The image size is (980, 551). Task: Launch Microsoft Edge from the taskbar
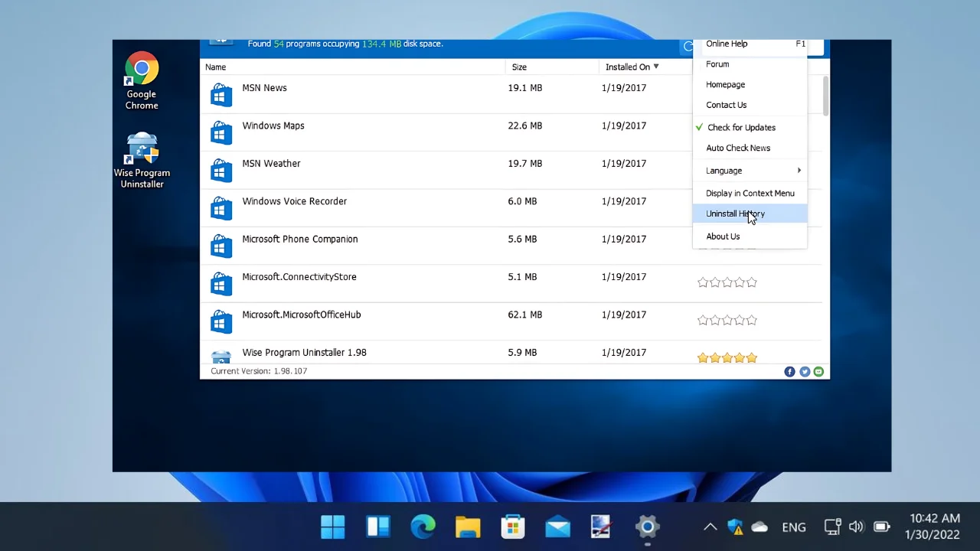(423, 527)
